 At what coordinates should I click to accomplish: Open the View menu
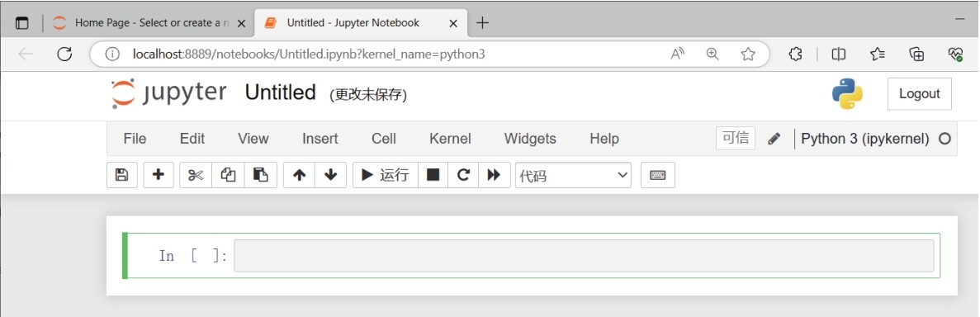[253, 138]
